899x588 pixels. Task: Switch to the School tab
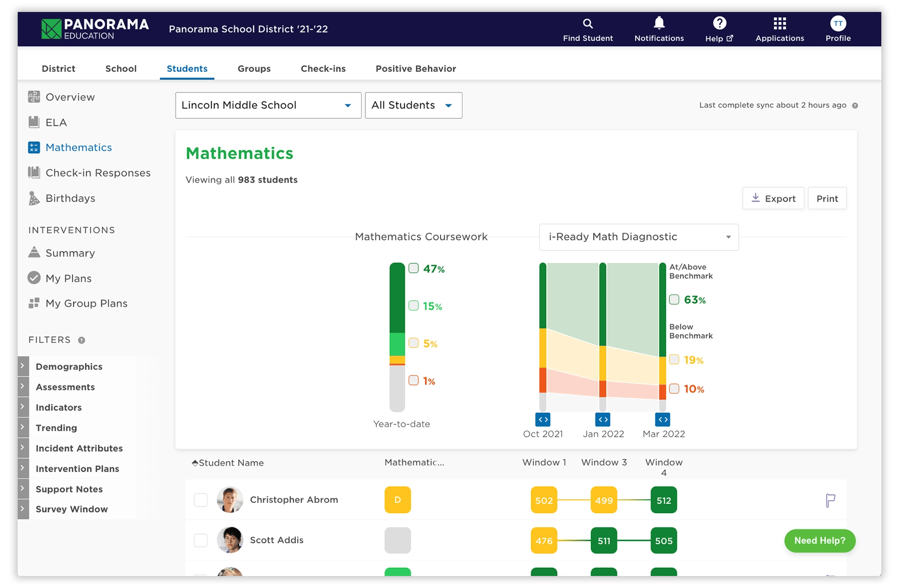point(121,69)
